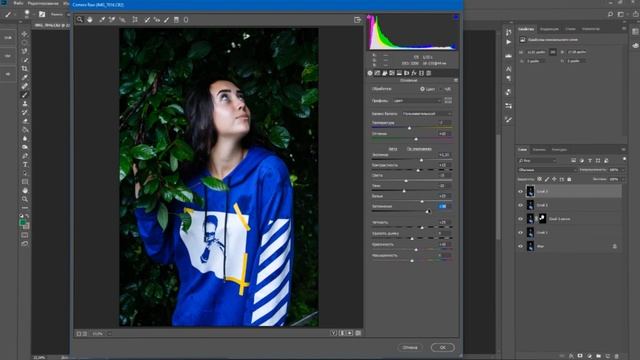Open the Camera Raw panel flyout menu

pyautogui.click(x=456, y=80)
